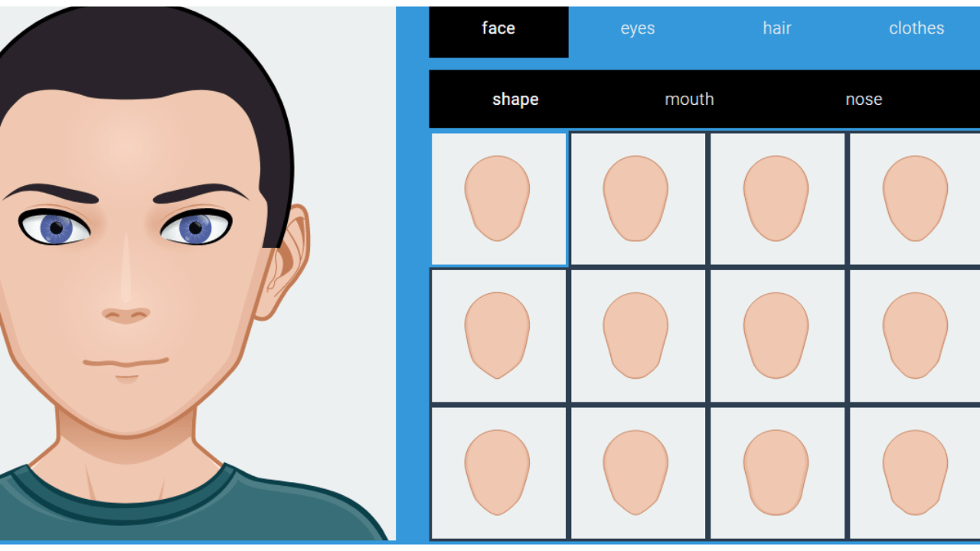
Task: Select the face tab
Action: [498, 29]
